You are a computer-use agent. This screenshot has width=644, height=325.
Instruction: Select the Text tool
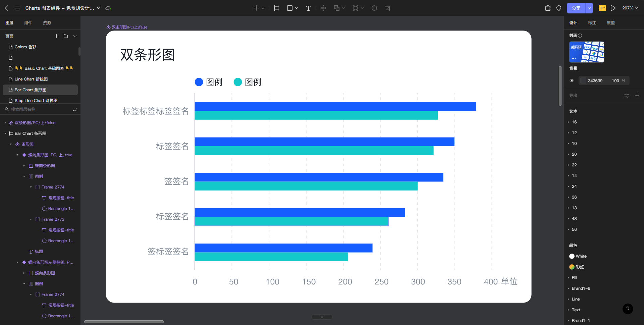309,8
